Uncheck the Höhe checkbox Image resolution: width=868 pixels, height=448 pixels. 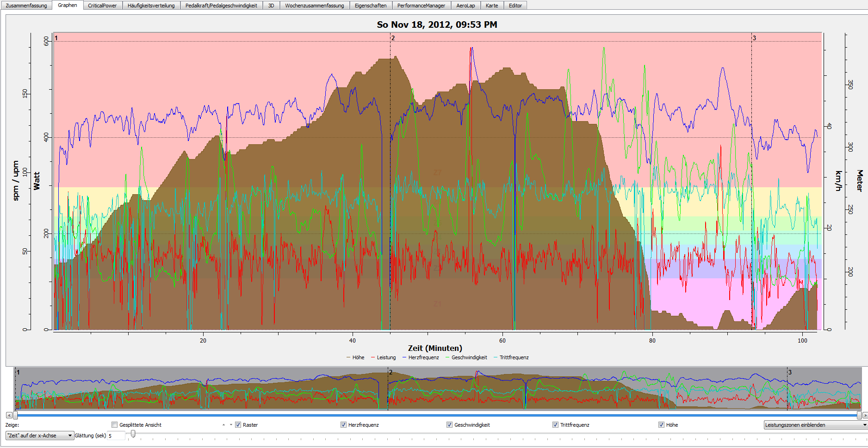[x=661, y=425]
